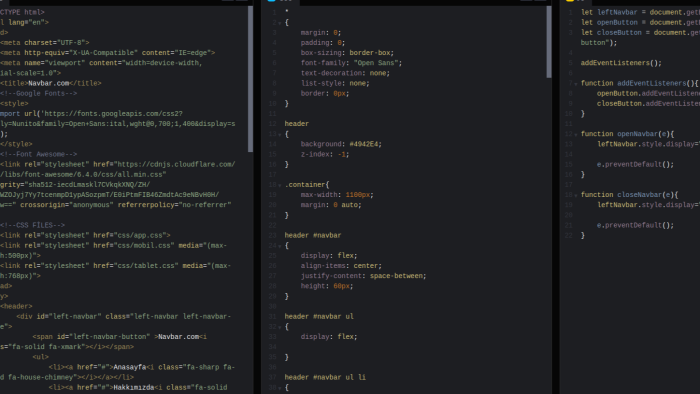700x394 pixels.
Task: Collapse the header rule block at CSS line 13
Action: coord(280,134)
